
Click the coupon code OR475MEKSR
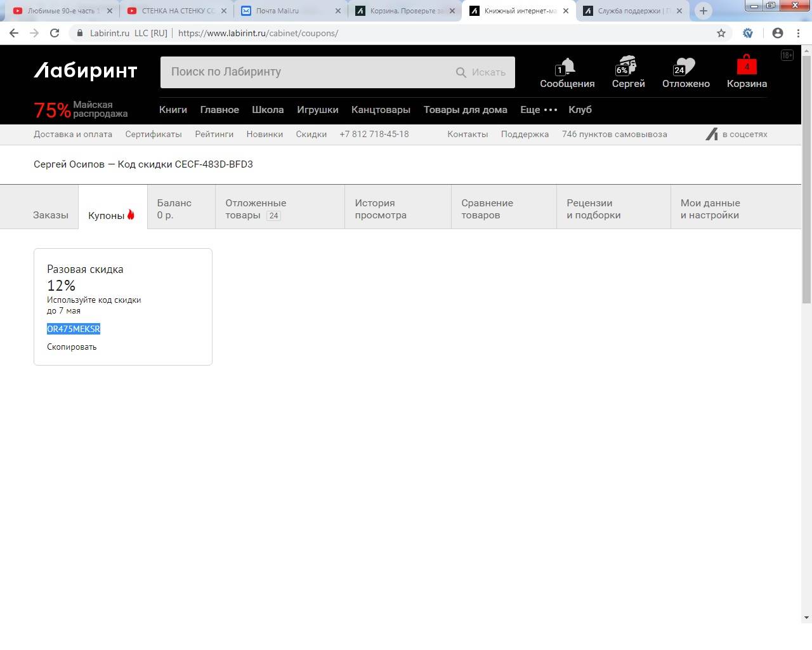coord(74,329)
